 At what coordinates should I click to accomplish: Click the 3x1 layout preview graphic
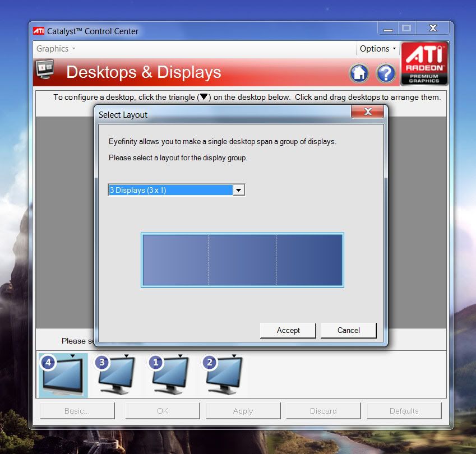coord(242,260)
